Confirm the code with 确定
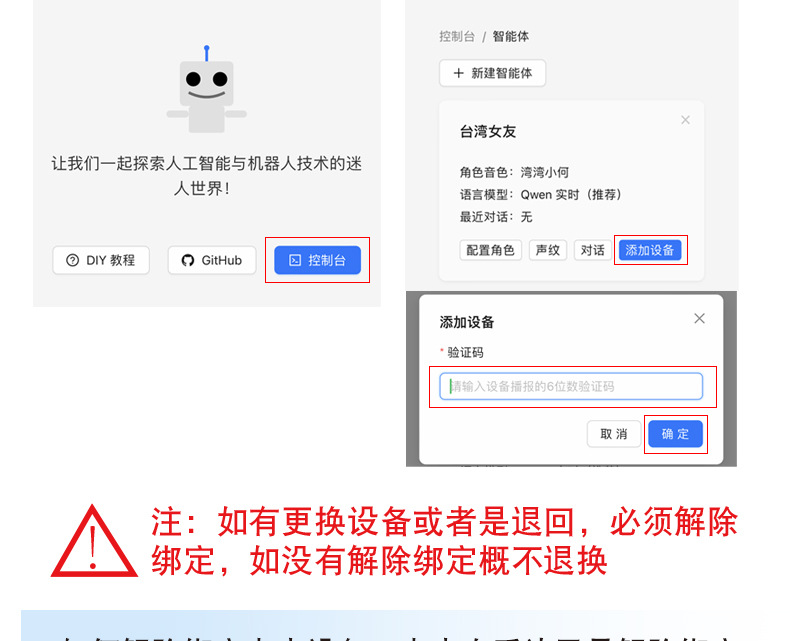This screenshot has width=790, height=641. point(675,434)
